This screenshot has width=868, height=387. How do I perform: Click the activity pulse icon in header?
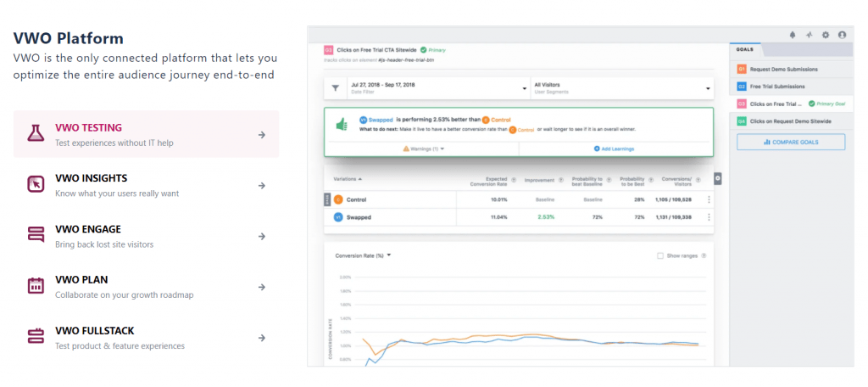pos(809,35)
